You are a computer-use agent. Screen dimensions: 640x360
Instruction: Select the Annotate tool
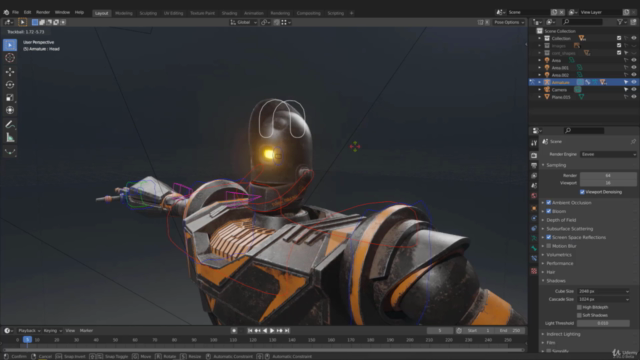click(10, 124)
